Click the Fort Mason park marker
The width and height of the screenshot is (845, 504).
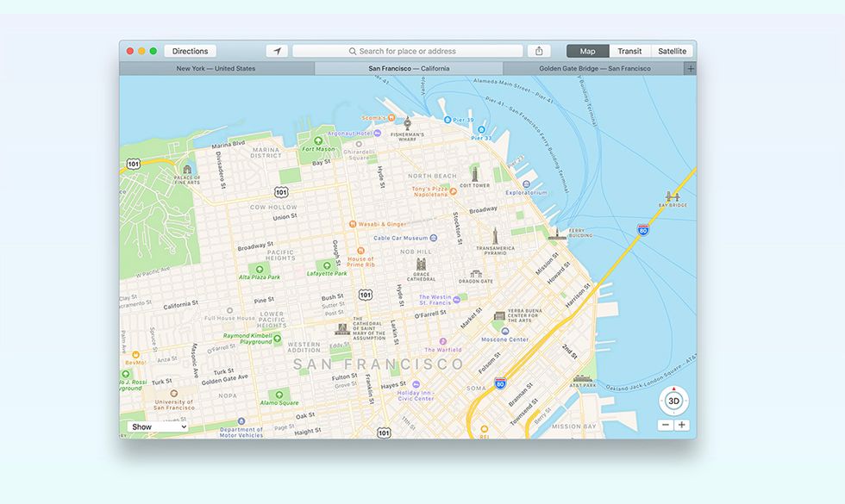(318, 141)
